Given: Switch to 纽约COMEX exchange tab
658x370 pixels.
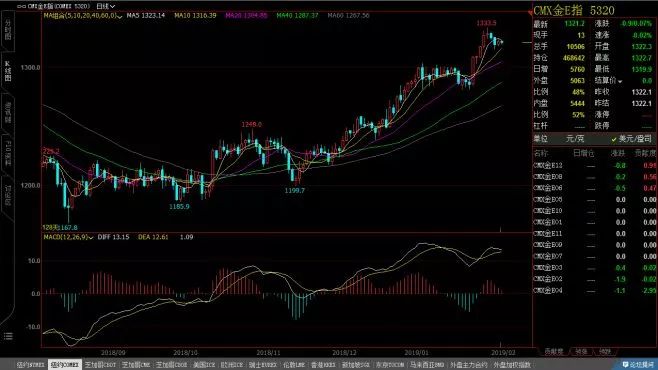Looking at the screenshot, I should [65, 365].
